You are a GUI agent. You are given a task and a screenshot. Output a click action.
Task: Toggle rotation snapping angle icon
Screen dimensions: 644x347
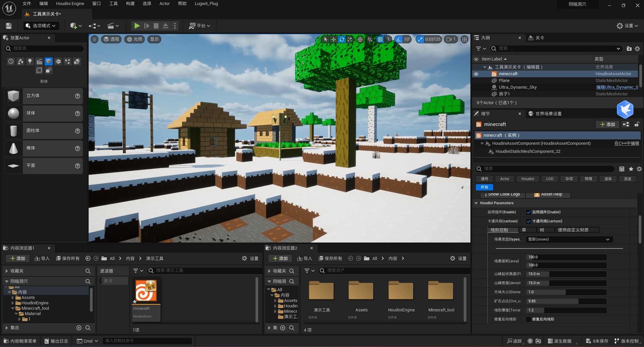(x=399, y=39)
